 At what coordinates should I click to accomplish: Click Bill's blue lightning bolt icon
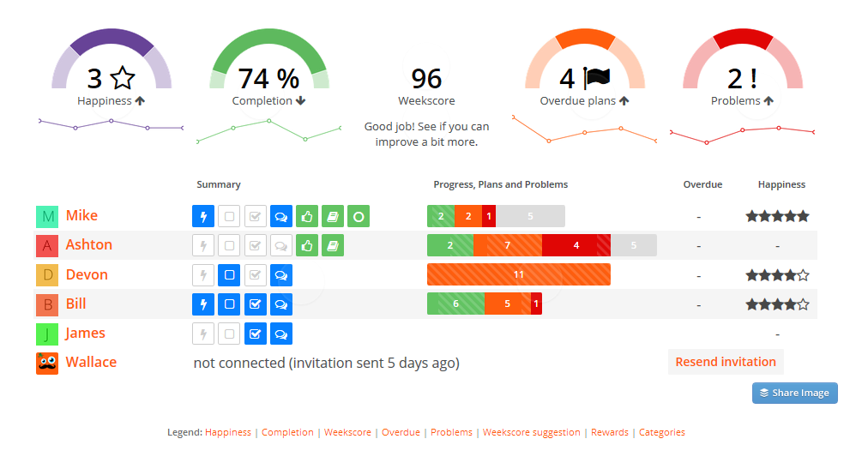[202, 304]
